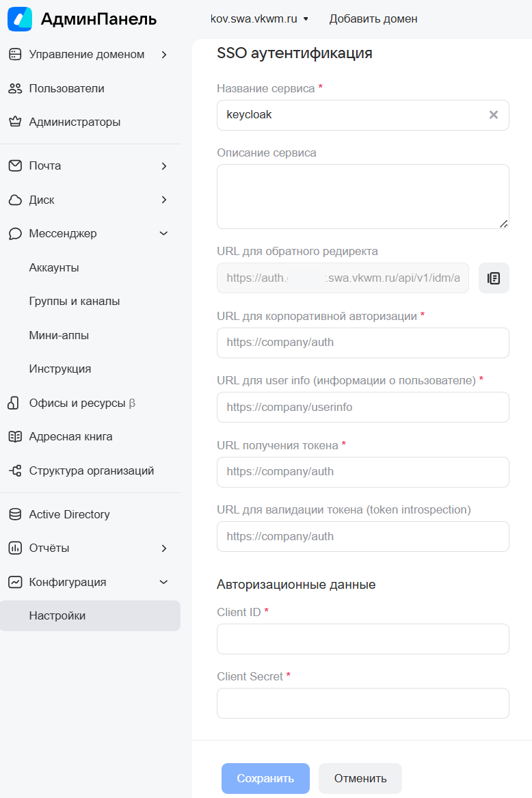Open the kov.swa.vkwm.ru domain dropdown
The height and width of the screenshot is (798, 532).
pyautogui.click(x=259, y=19)
